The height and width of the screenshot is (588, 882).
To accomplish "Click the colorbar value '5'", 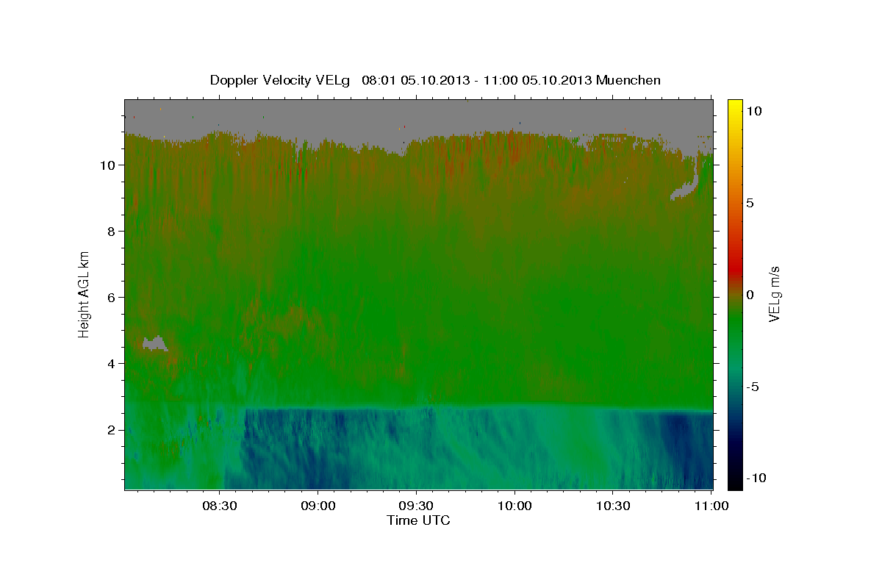I will pos(750,202).
